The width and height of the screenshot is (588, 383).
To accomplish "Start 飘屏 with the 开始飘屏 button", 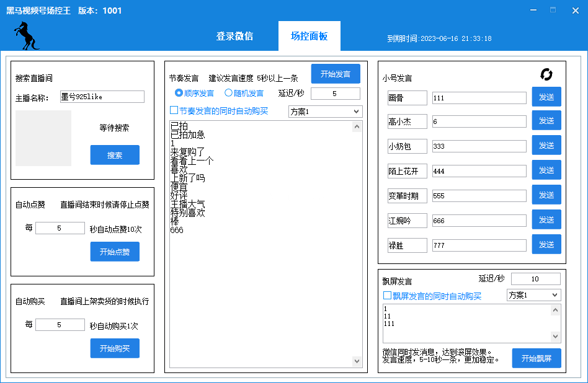I will pyautogui.click(x=537, y=358).
